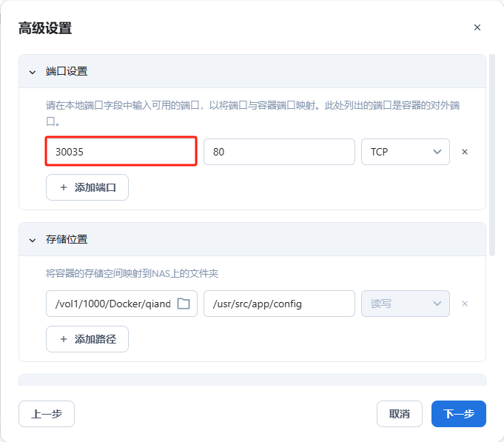This screenshot has width=504, height=442.
Task: Open the 读写 permission dropdown
Action: click(406, 304)
